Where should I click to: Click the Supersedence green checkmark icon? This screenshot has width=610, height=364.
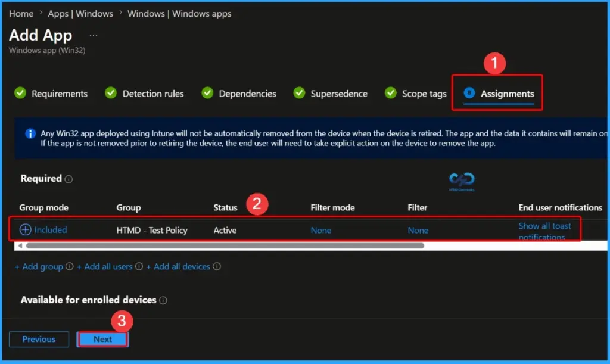click(x=299, y=93)
